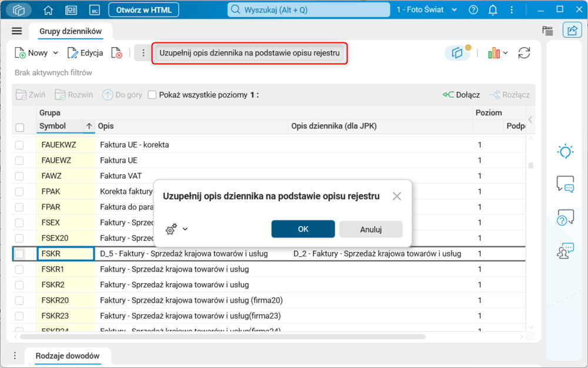Expand the chart icon dropdown arrow
This screenshot has width=588, height=368.
(x=506, y=53)
